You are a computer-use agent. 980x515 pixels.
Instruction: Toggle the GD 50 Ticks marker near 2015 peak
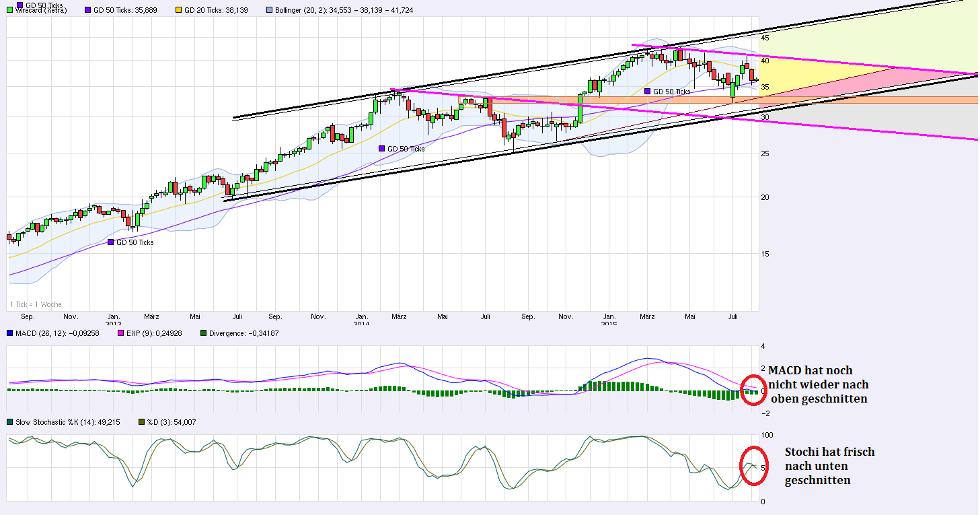tap(648, 90)
